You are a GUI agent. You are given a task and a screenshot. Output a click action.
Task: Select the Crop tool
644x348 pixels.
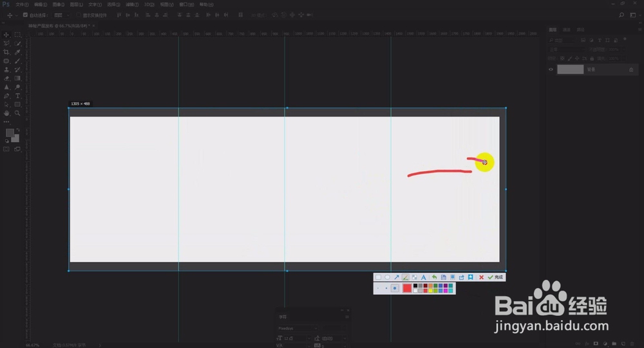click(6, 52)
